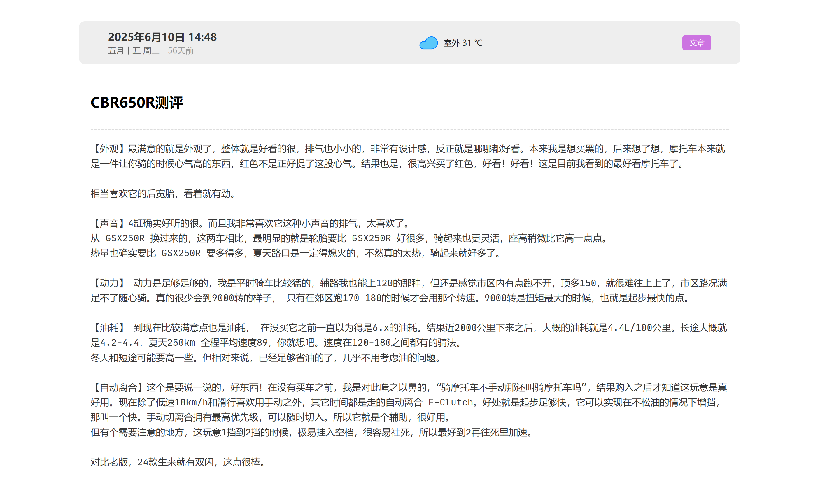Viewport: 820px width, 504px height.
Task: Click the line beginning 但有个需要注意的地方
Action: (312, 432)
